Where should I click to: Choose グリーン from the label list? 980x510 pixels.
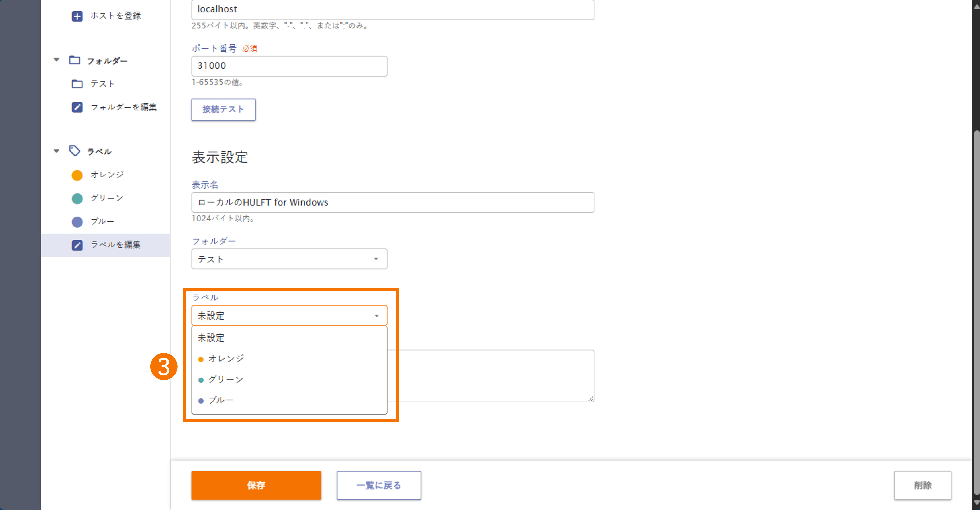tap(226, 380)
